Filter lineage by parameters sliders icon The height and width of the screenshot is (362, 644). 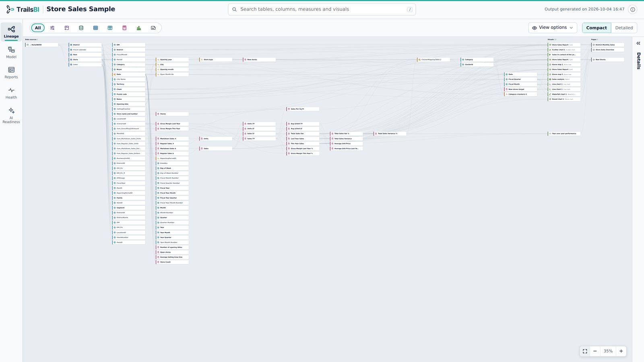[52, 28]
